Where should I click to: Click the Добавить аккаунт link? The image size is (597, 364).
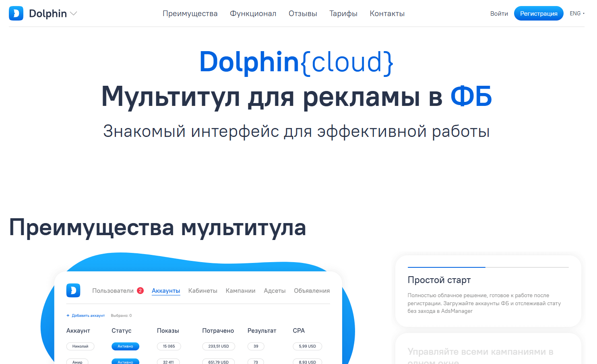pyautogui.click(x=85, y=316)
